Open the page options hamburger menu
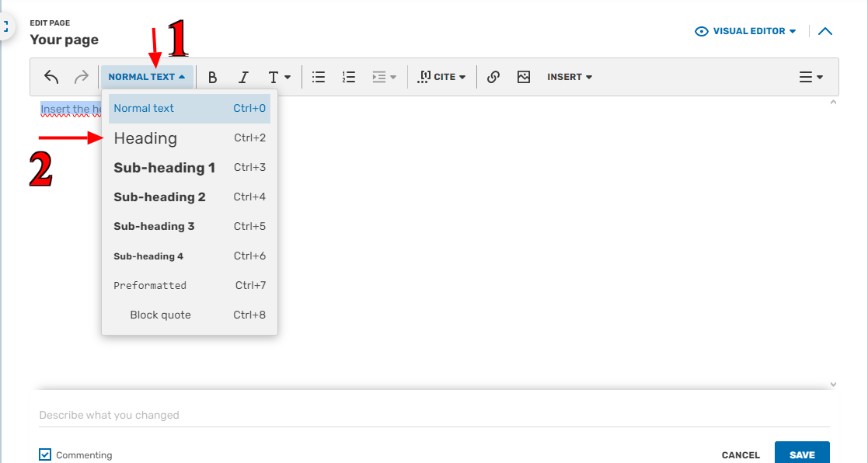 tap(811, 77)
